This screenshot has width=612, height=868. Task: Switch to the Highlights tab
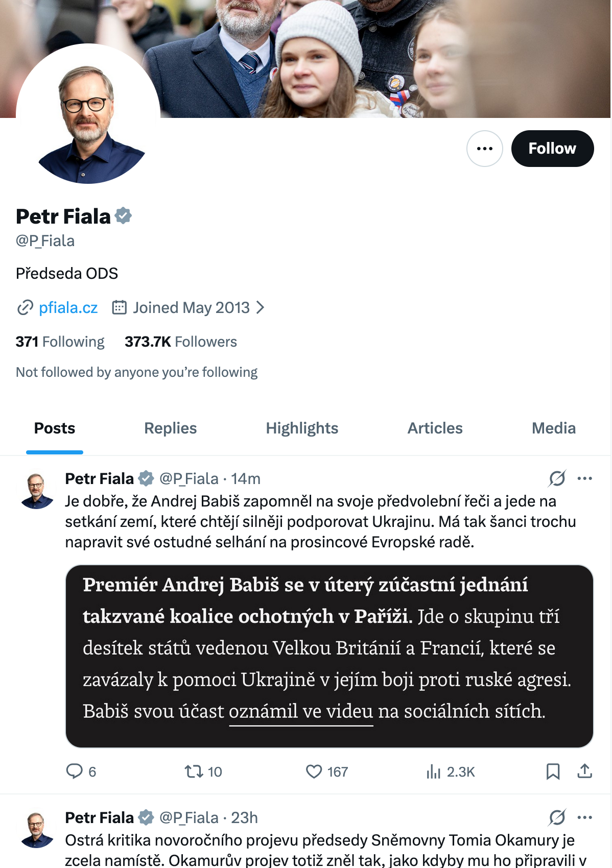click(x=302, y=428)
